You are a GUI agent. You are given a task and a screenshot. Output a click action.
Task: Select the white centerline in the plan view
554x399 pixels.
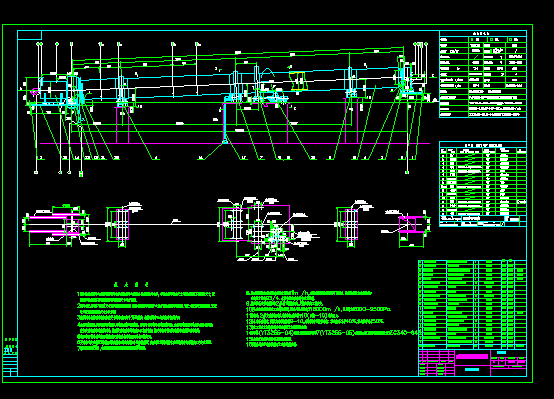(226, 224)
